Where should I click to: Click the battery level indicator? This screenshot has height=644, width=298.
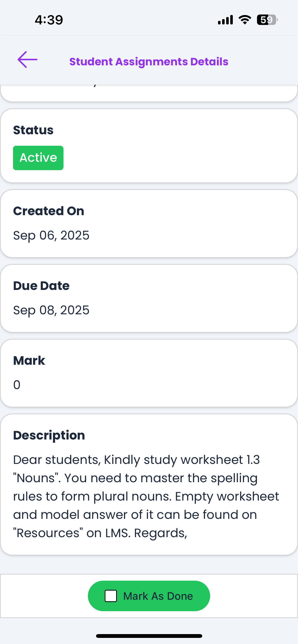pyautogui.click(x=267, y=20)
